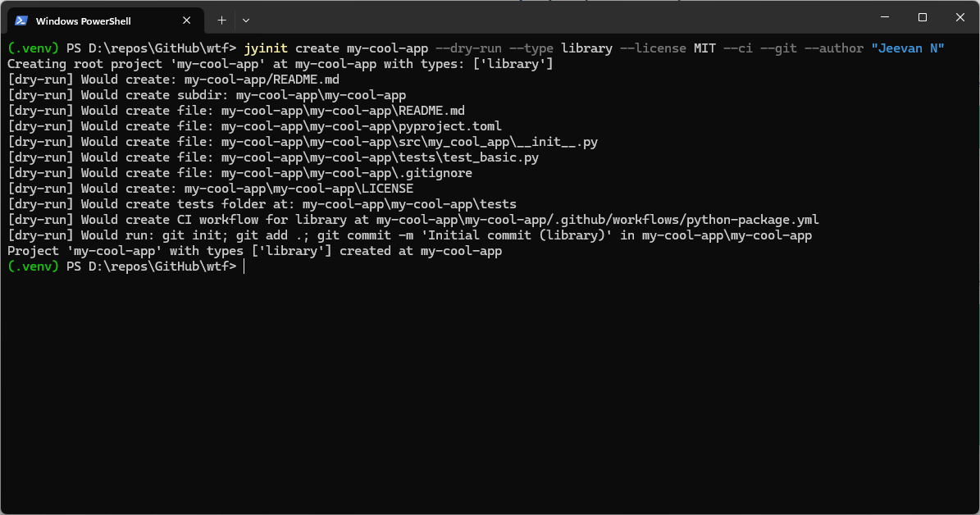This screenshot has height=515, width=980.
Task: Expand the new tab profile dropdown
Action: (246, 20)
